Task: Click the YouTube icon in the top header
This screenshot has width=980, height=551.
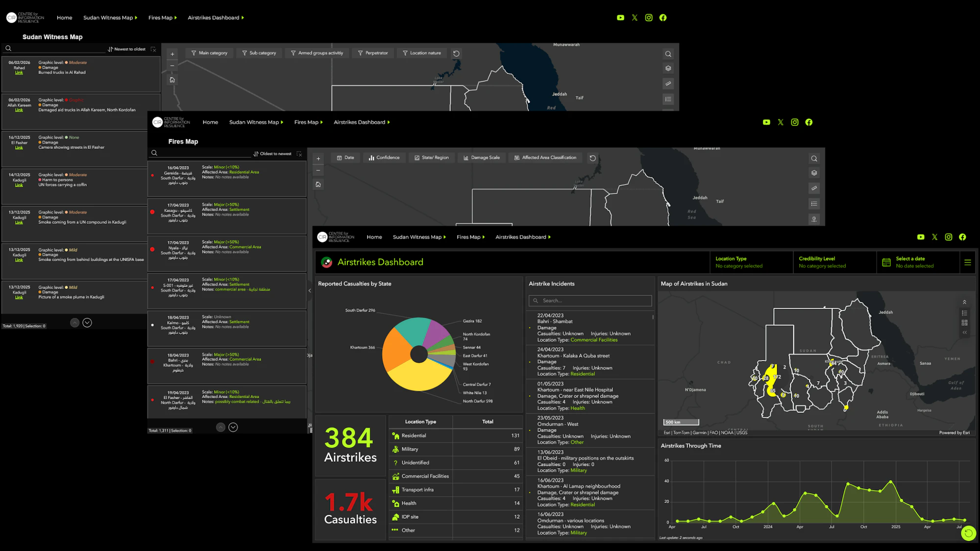Action: [x=620, y=18]
